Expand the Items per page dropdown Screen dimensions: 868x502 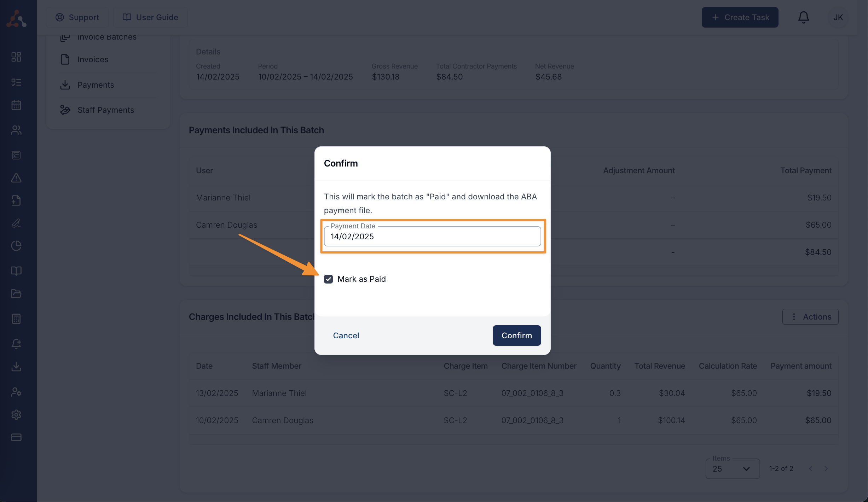coord(733,469)
